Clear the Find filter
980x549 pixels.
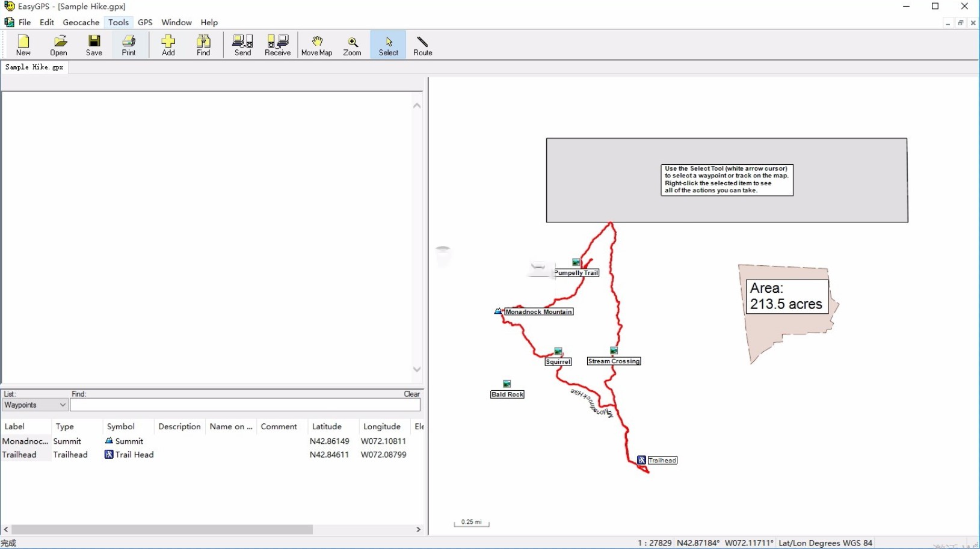coord(411,394)
